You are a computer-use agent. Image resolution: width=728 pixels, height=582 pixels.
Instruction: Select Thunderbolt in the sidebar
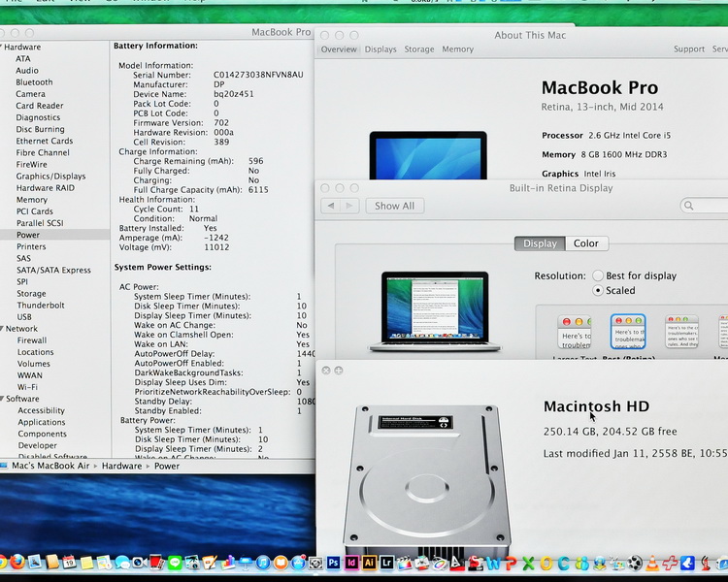click(41, 306)
